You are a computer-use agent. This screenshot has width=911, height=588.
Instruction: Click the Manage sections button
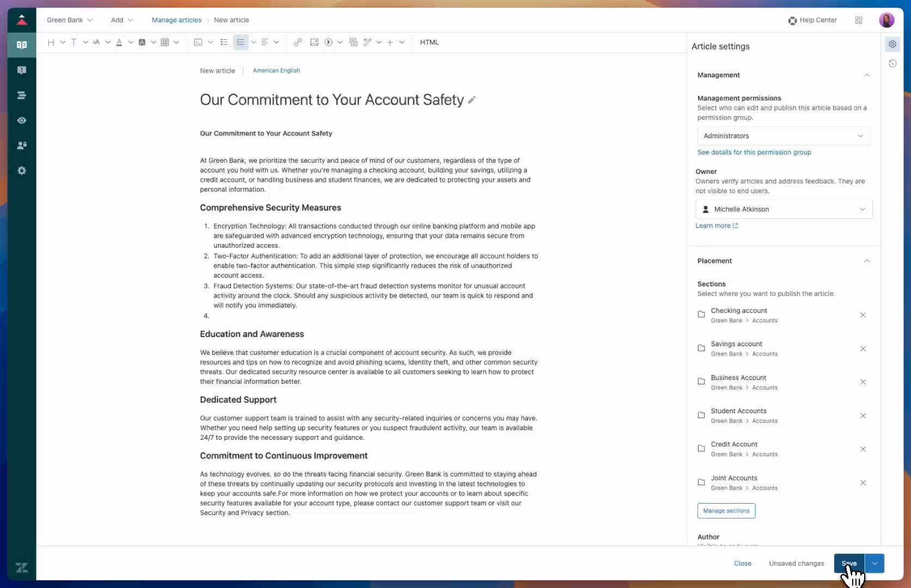726,511
